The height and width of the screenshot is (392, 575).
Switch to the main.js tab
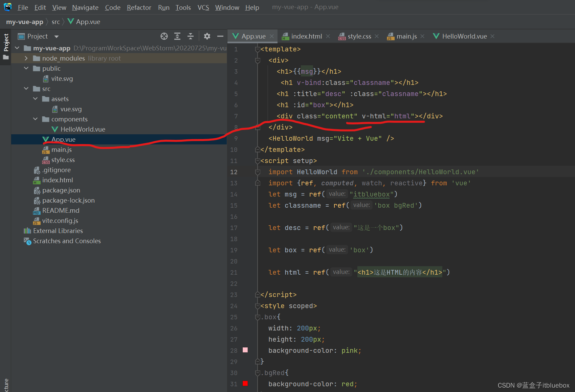[x=406, y=36]
